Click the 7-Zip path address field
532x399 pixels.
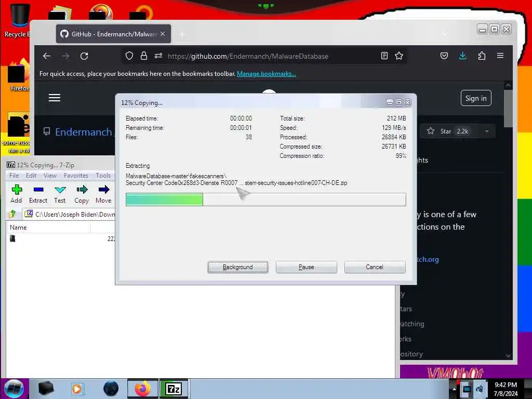click(x=70, y=215)
